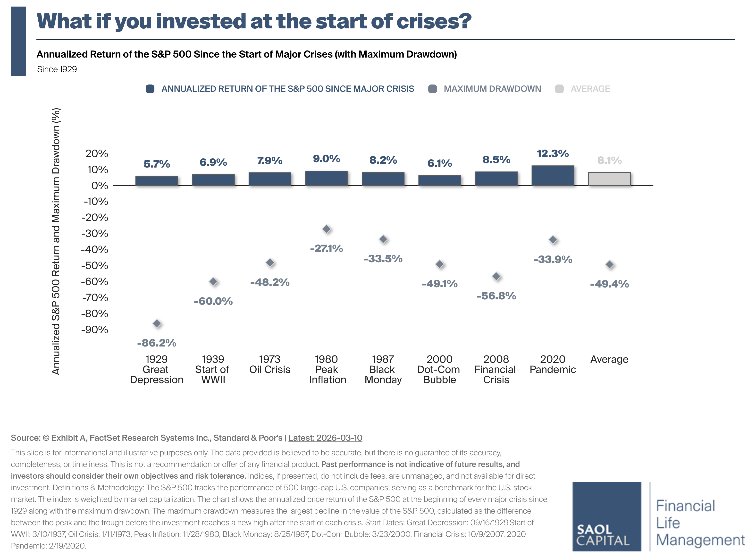This screenshot has width=756, height=558.
Task: Select the gray Average return bar
Action: coord(609,179)
